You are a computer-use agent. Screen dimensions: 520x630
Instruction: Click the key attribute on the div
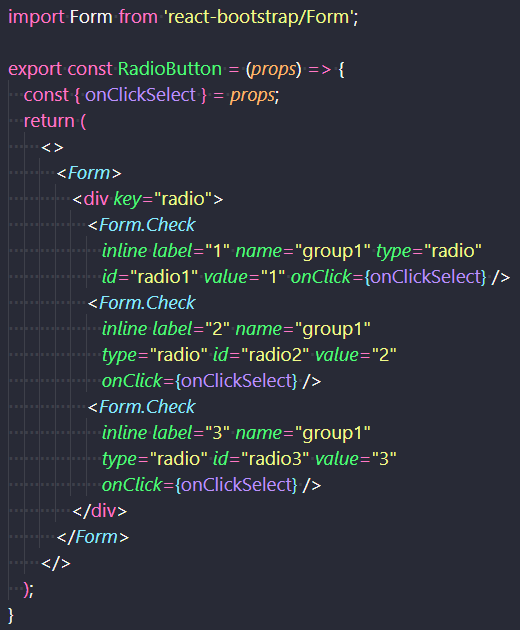point(127,199)
